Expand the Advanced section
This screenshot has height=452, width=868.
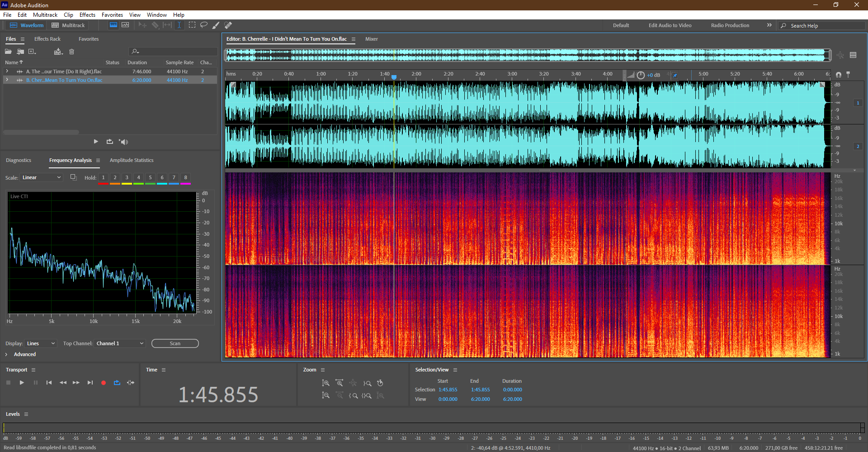(x=6, y=355)
